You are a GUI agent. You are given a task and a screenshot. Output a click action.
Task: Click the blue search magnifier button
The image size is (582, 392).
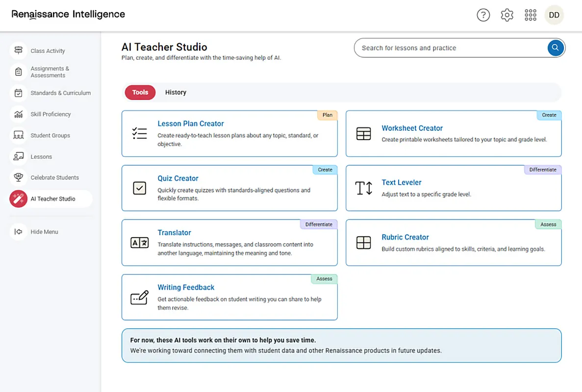(555, 48)
